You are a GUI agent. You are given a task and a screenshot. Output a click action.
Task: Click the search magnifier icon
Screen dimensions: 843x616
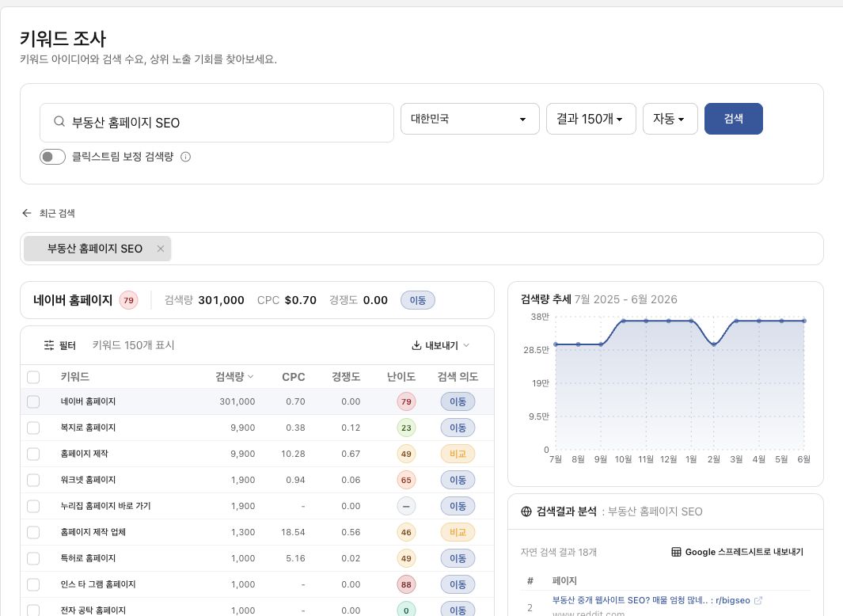(x=59, y=122)
